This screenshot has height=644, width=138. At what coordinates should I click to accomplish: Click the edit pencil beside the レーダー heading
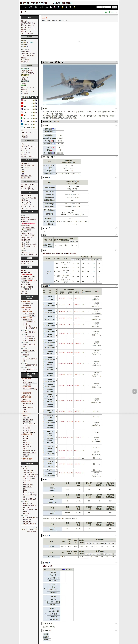coord(50,228)
